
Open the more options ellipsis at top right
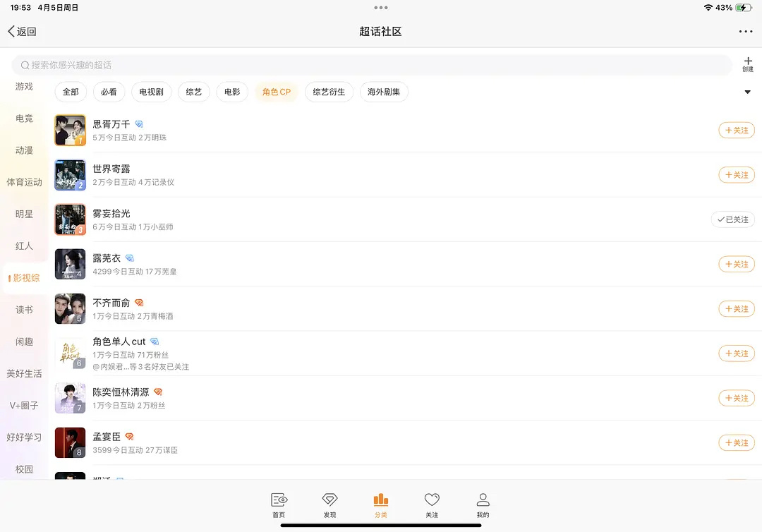click(x=745, y=31)
